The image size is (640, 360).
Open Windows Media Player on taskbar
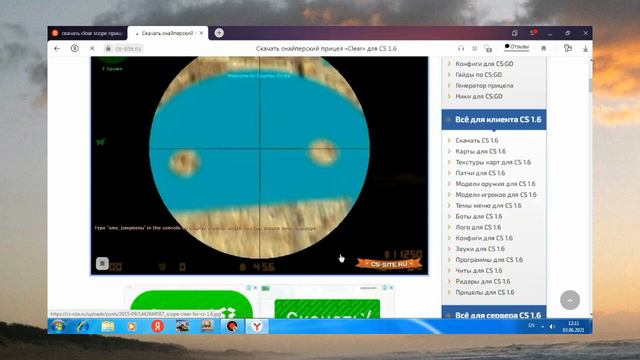(x=132, y=327)
